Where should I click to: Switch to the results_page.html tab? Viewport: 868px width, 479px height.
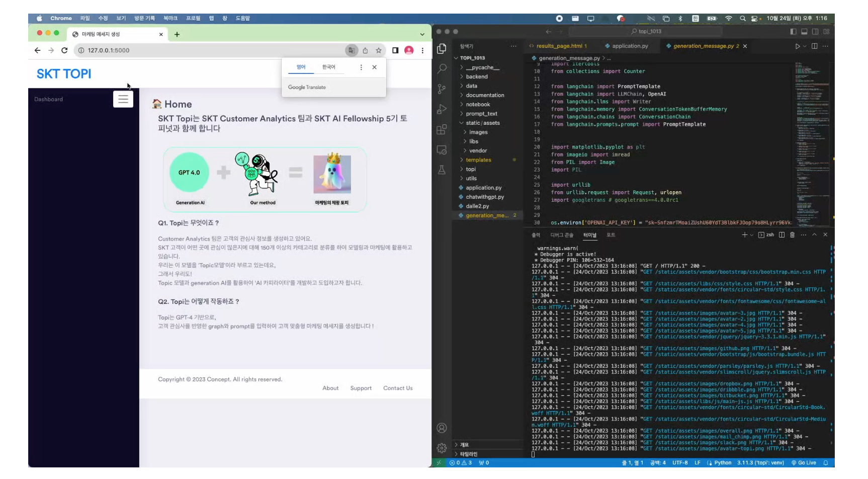coord(558,46)
